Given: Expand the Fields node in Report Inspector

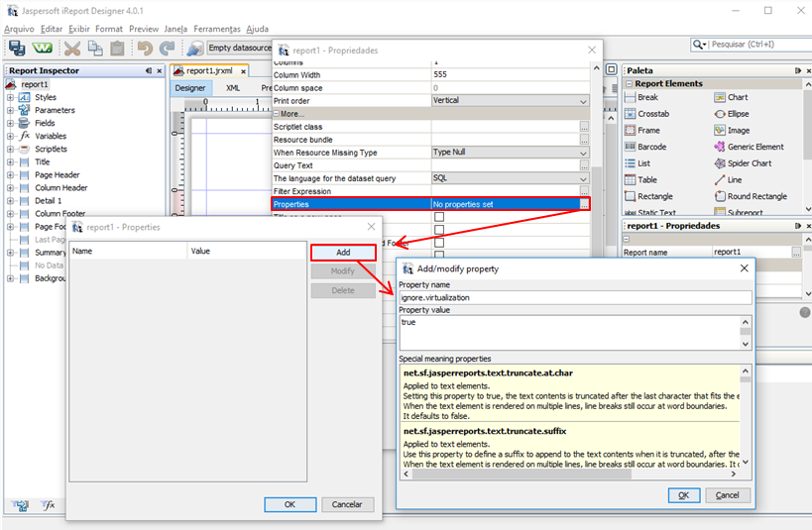Looking at the screenshot, I should (x=10, y=123).
